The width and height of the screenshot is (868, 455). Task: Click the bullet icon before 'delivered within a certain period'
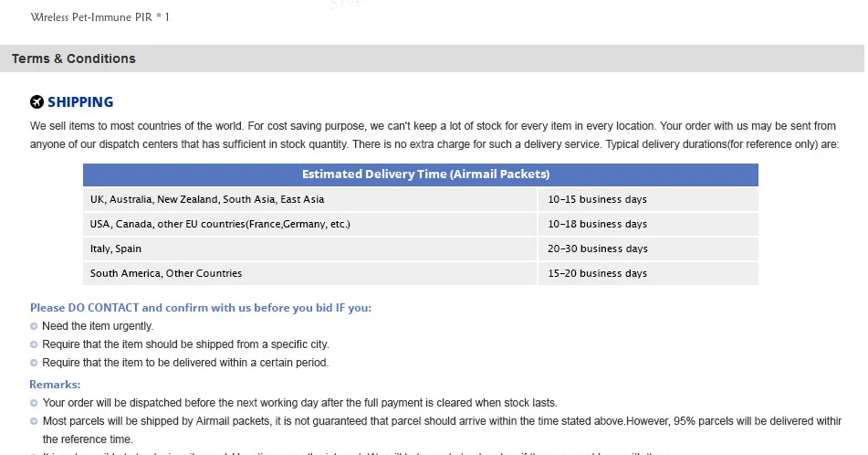pos(34,363)
